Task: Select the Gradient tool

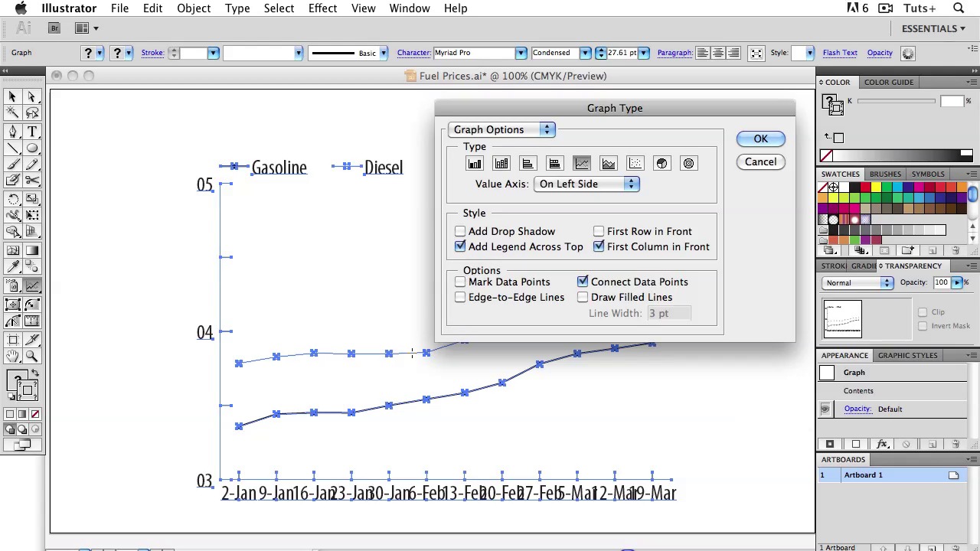Action: 32,250
